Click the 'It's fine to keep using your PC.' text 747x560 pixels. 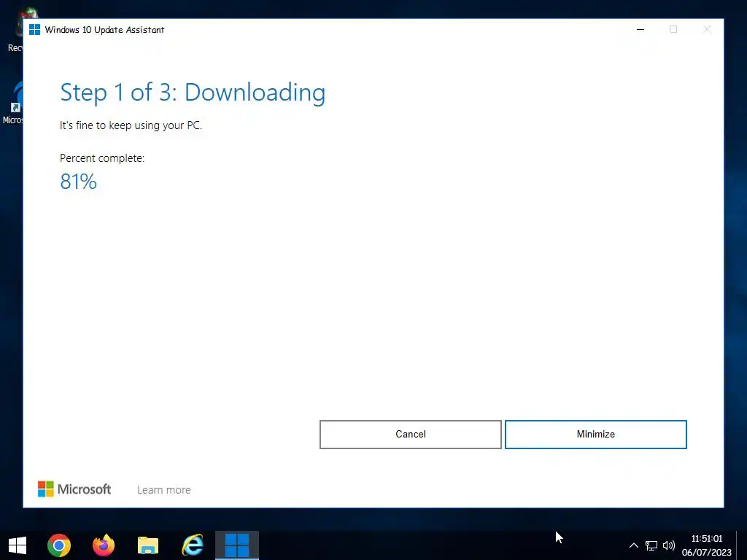point(131,125)
